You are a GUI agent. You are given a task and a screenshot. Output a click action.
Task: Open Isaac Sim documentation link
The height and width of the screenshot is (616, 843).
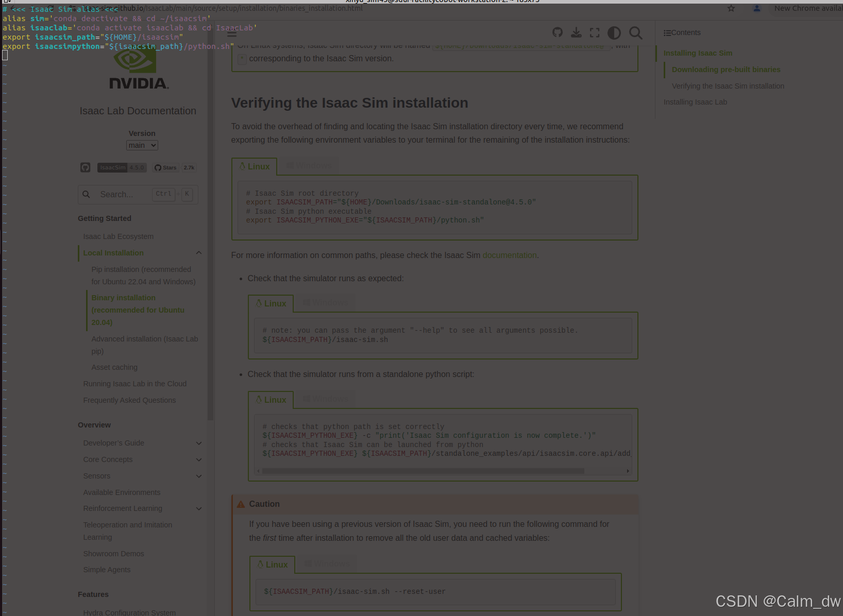coord(510,255)
